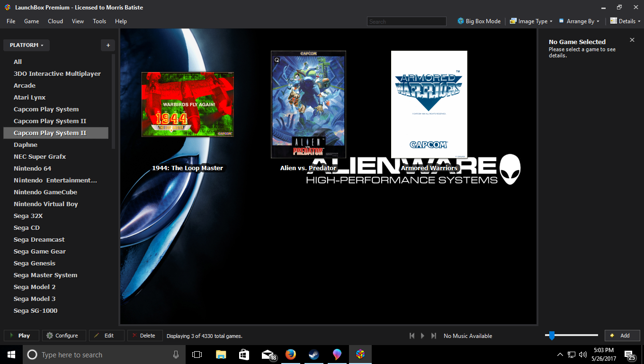This screenshot has width=644, height=364.
Task: Open the Tools menu
Action: click(x=99, y=21)
